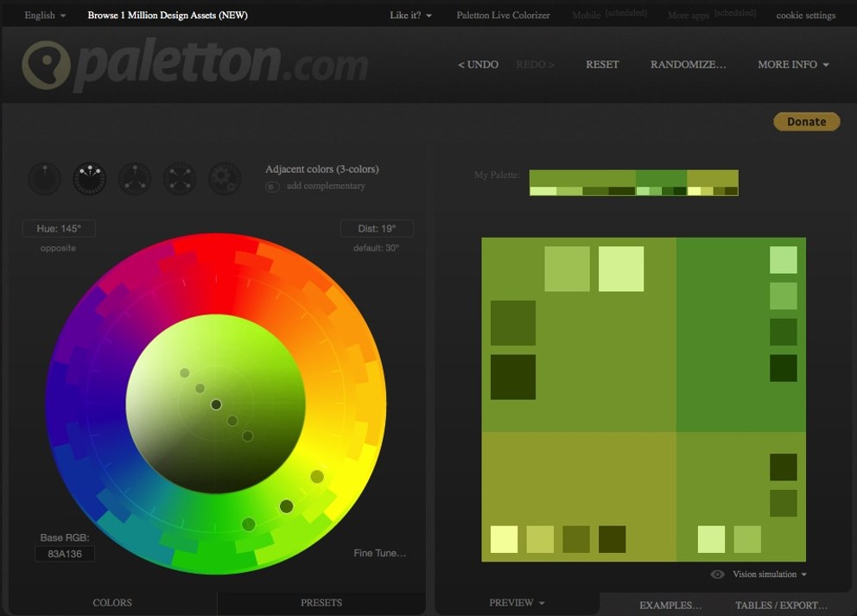857x616 pixels.
Task: Select the Free style scheme gear icon
Action: pos(225,179)
